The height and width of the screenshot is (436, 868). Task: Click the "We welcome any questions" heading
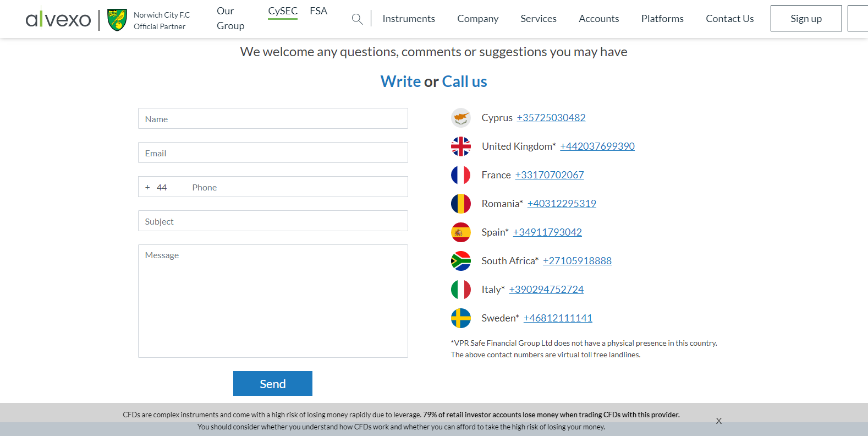pyautogui.click(x=433, y=52)
